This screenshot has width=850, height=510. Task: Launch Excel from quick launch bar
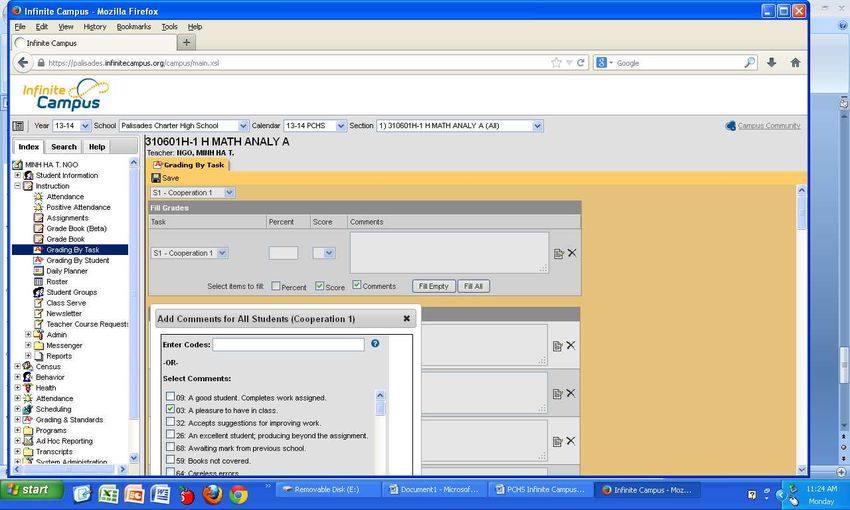pos(108,494)
